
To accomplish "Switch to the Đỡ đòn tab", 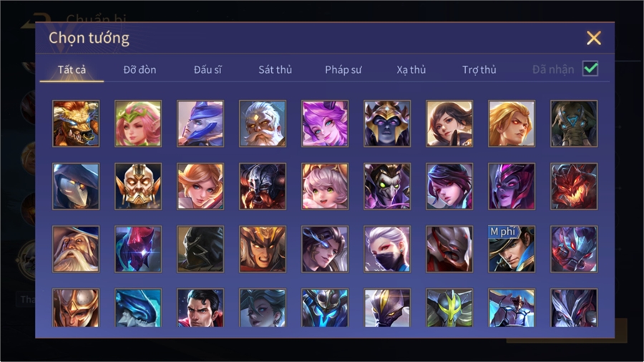I will point(140,70).
